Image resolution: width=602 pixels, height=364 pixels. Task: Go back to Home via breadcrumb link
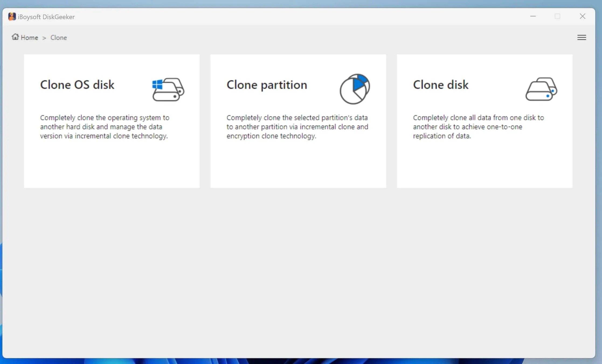point(29,38)
